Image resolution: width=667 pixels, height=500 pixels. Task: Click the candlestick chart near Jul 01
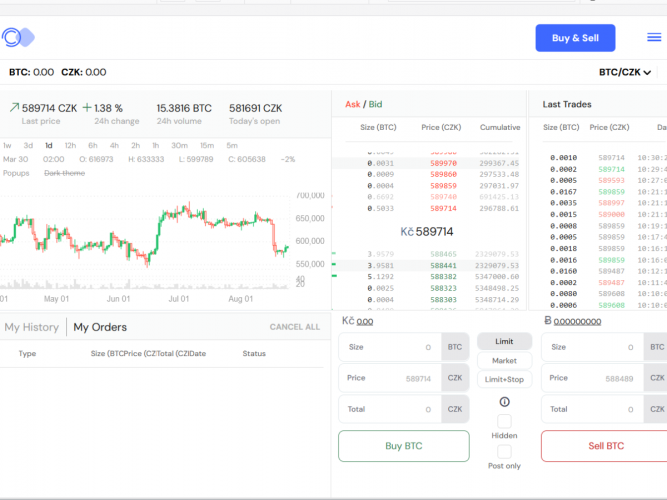(179, 213)
